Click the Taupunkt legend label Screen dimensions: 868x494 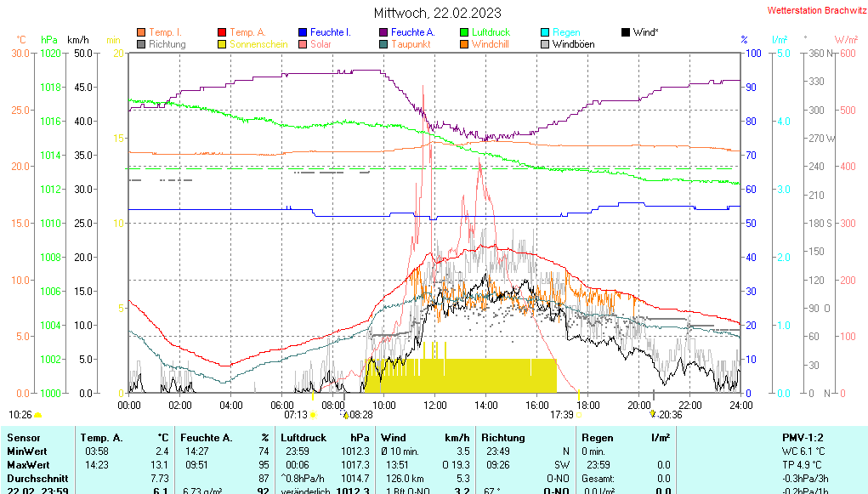click(410, 44)
